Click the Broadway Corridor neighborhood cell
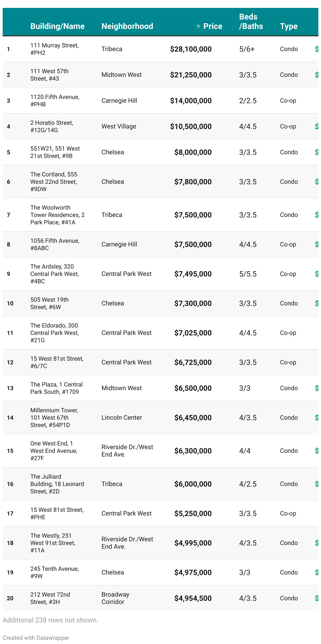 coord(115,598)
